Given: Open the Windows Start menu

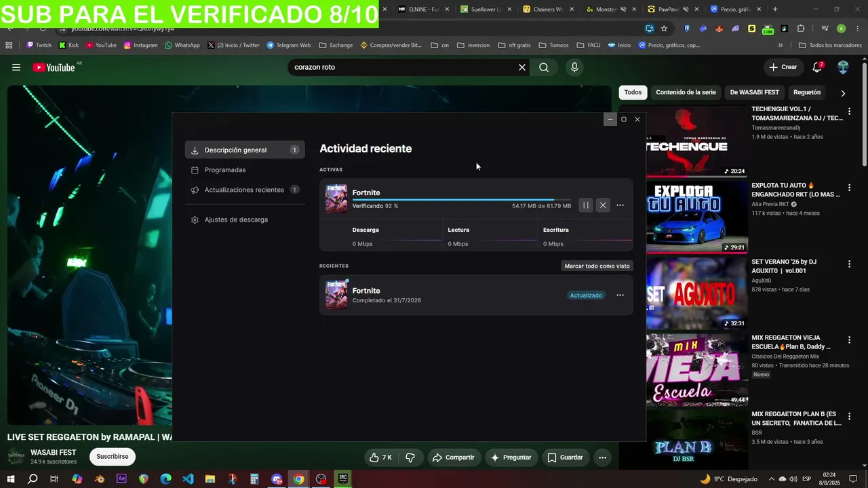Looking at the screenshot, I should point(11,479).
